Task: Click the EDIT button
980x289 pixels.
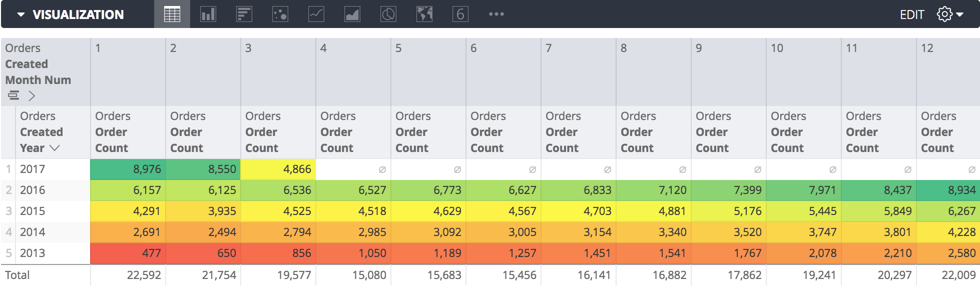Action: (911, 14)
